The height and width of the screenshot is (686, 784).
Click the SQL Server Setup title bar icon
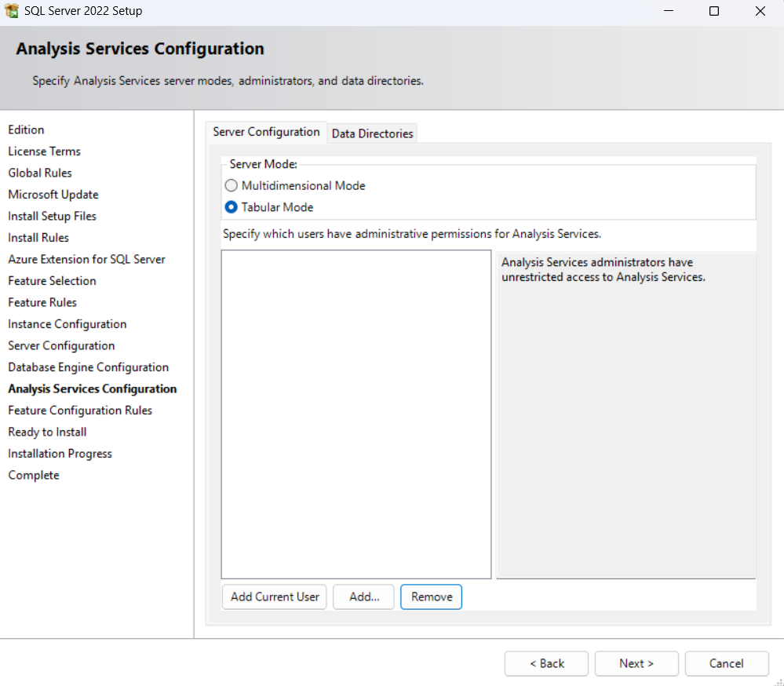tap(12, 11)
